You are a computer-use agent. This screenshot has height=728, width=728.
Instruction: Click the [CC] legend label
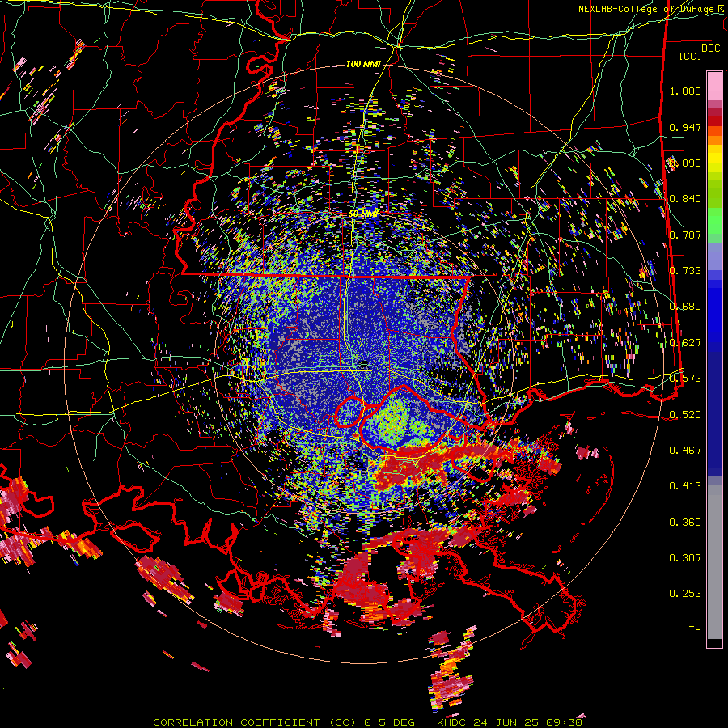[x=691, y=56]
